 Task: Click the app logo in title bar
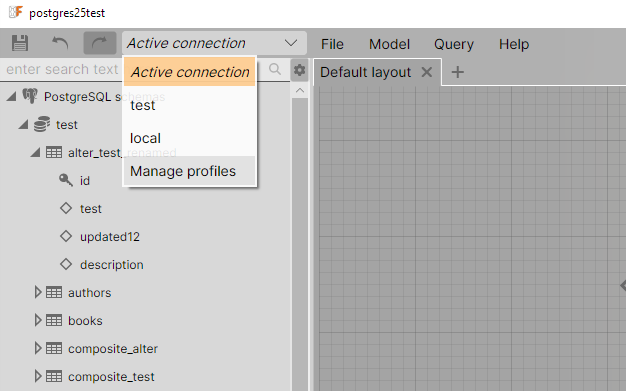[16, 12]
